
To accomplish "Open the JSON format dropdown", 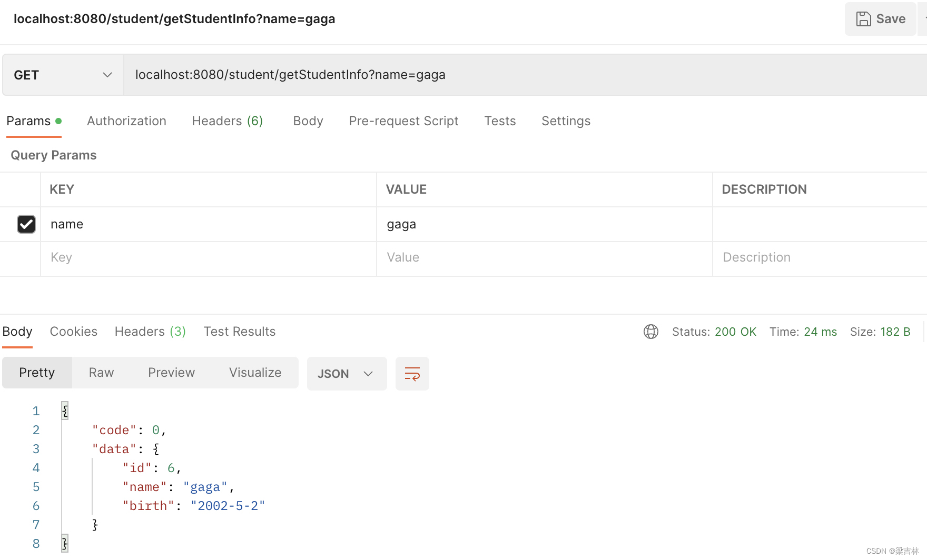I will [347, 374].
